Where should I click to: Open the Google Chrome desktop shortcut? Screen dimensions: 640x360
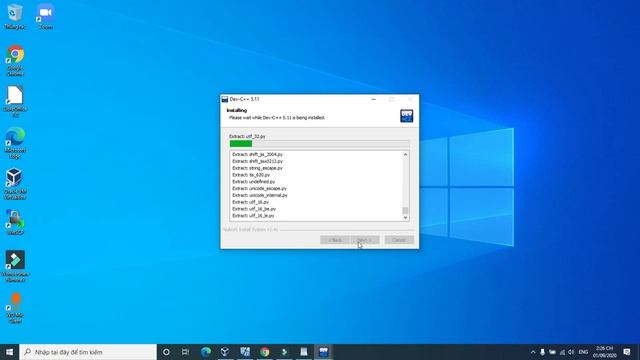[15, 60]
